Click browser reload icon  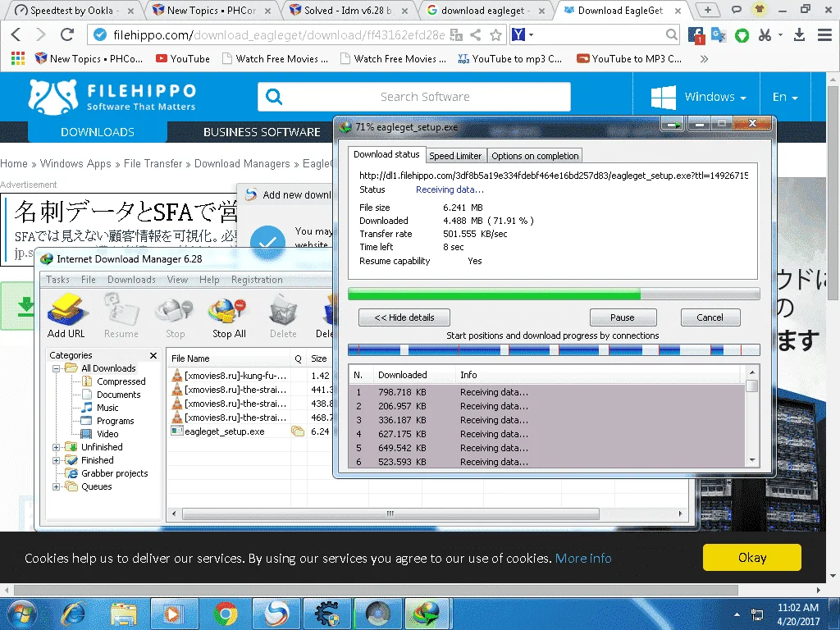67,34
